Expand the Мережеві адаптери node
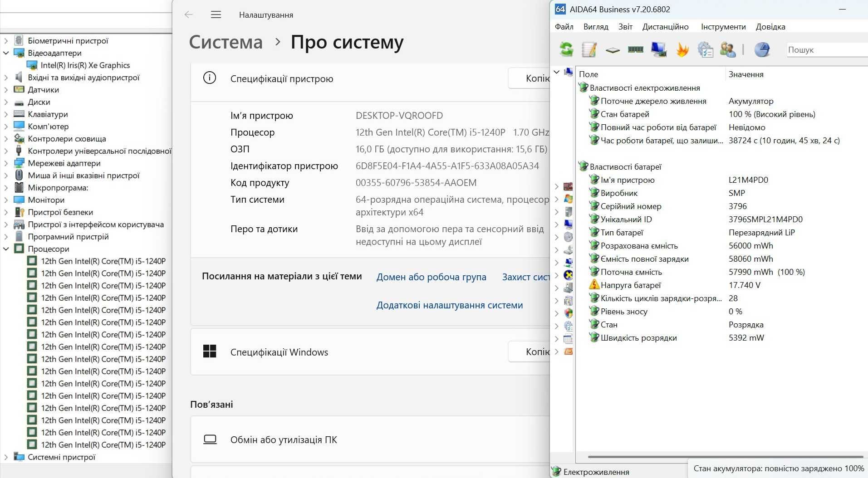The width and height of the screenshot is (868, 478). click(6, 163)
